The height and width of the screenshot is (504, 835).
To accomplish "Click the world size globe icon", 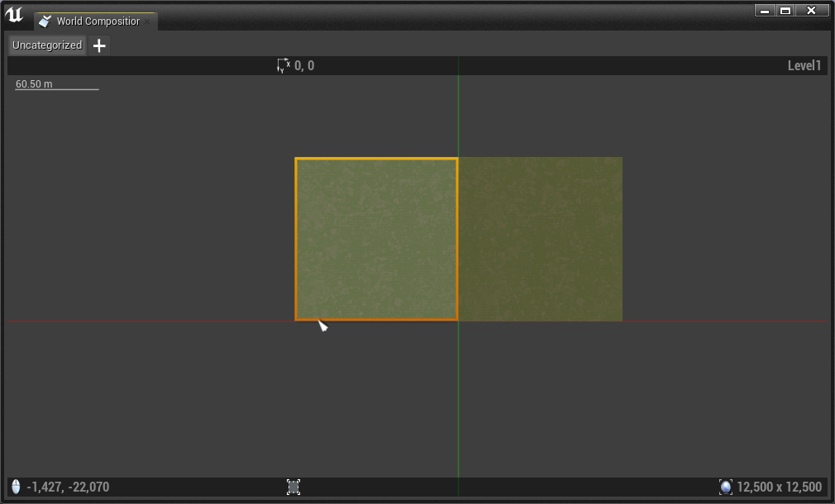I will point(725,487).
